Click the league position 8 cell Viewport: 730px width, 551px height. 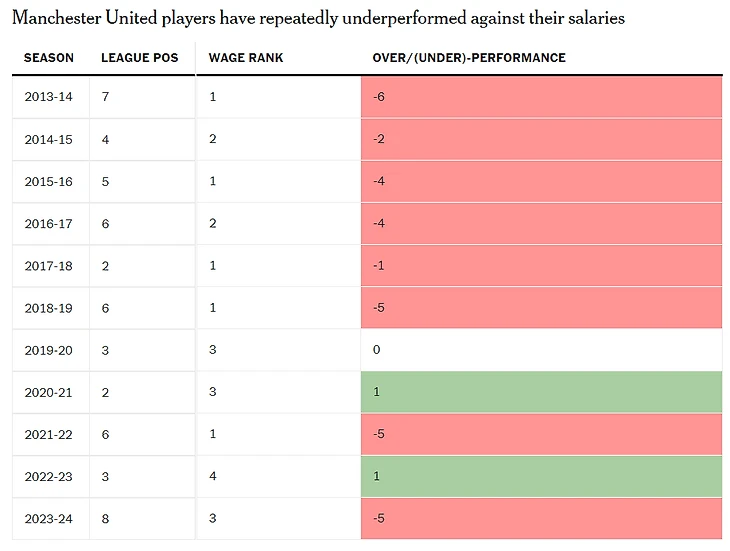[x=106, y=519]
